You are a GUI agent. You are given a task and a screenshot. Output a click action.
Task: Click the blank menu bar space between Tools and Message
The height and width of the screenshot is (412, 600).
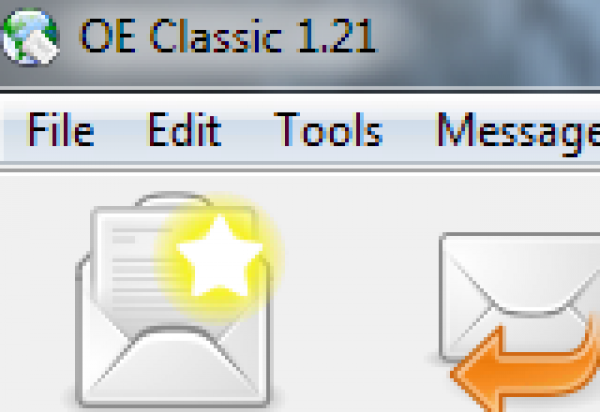pyautogui.click(x=409, y=130)
